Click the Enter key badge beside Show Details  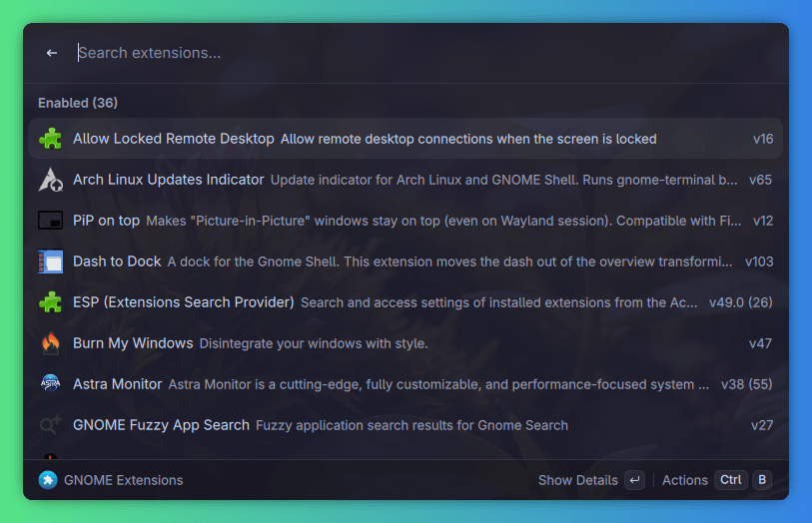click(634, 480)
